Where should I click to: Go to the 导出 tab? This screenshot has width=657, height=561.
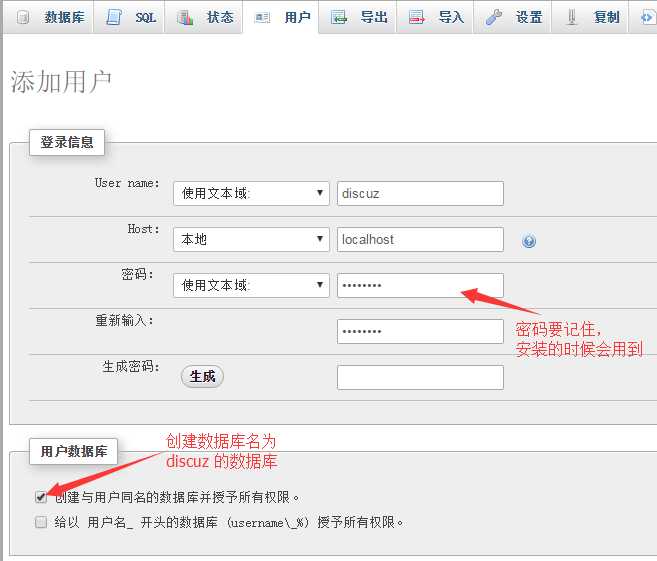pyautogui.click(x=357, y=17)
